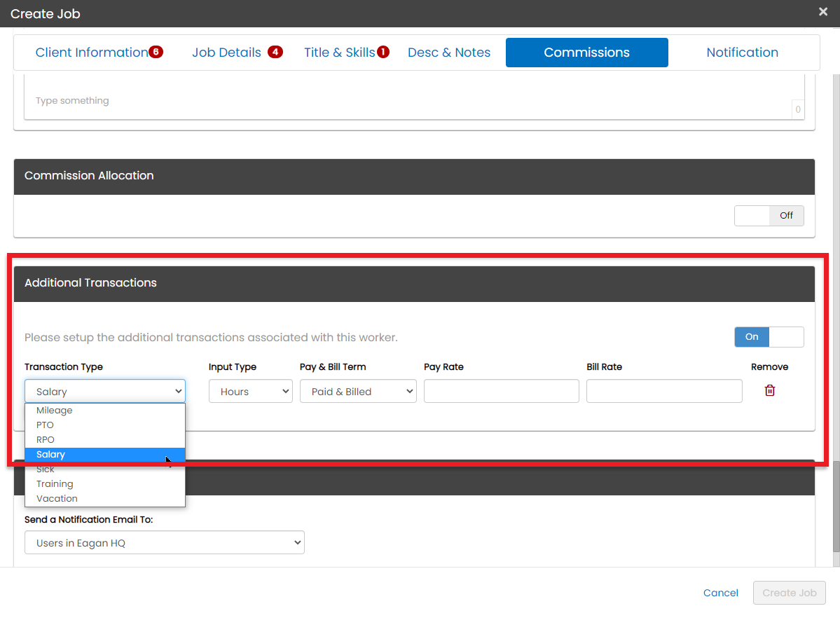Image resolution: width=840 pixels, height=625 pixels.
Task: Click the additional transactions setup instruction text
Action: click(211, 338)
